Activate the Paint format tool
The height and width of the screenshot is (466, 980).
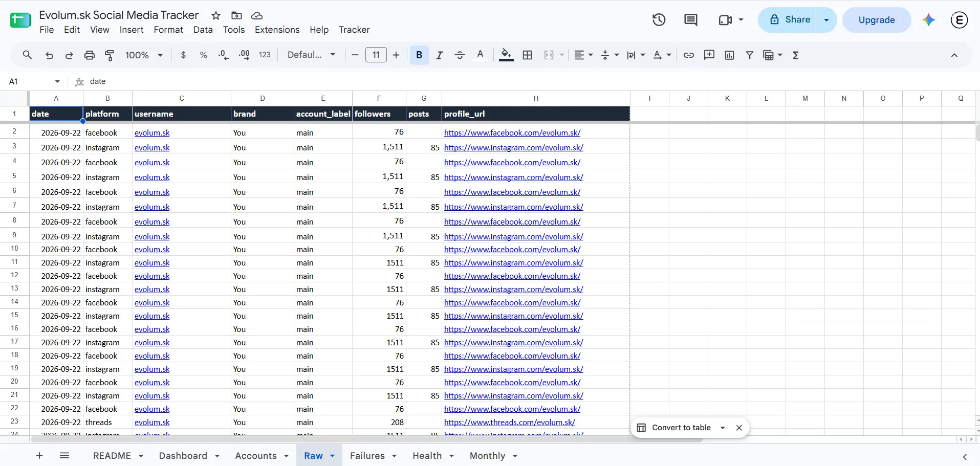(x=110, y=55)
